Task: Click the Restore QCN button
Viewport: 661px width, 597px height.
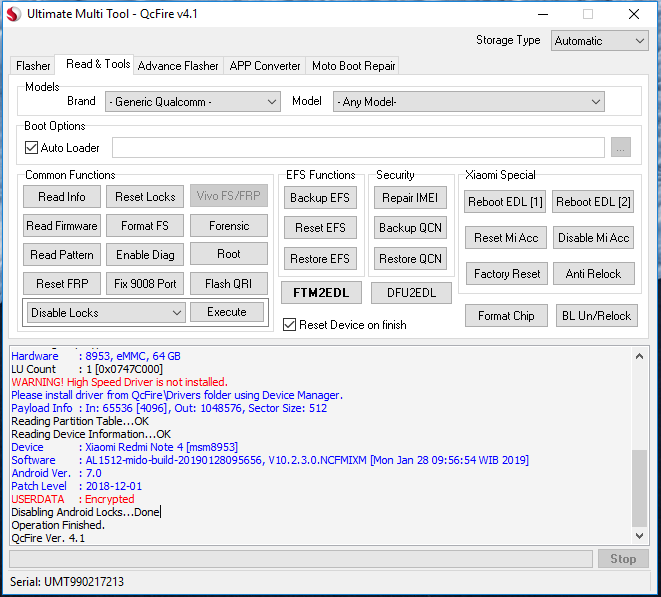Action: (x=410, y=258)
